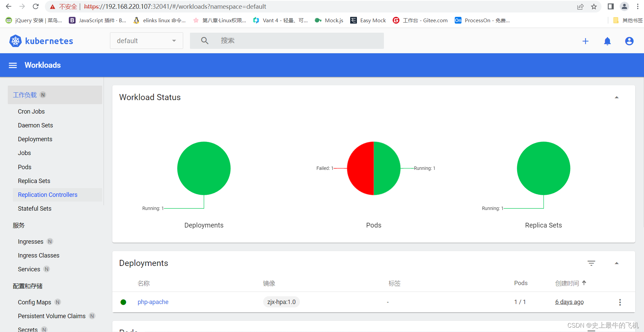Click the green Running slice of Pods chart
This screenshot has height=332, width=644.
387,168
